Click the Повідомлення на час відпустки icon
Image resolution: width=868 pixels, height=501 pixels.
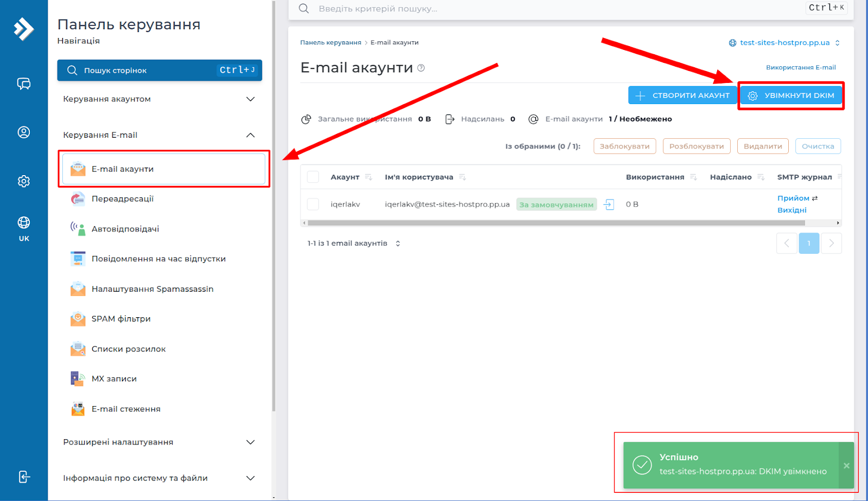[x=78, y=259]
